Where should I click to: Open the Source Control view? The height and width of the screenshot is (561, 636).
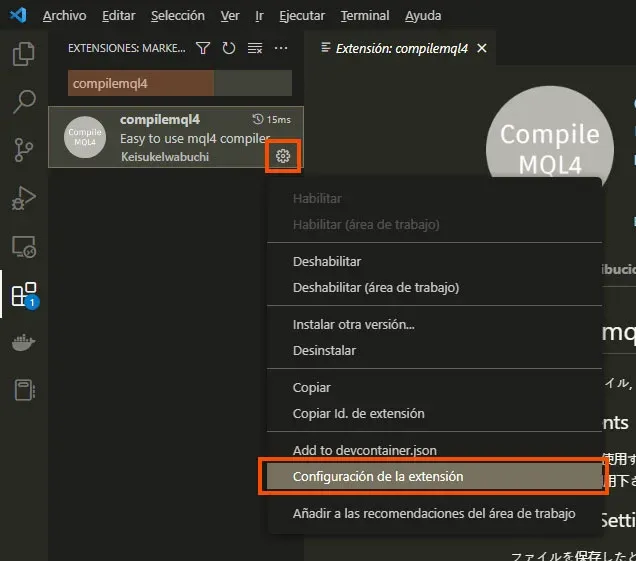[x=24, y=150]
